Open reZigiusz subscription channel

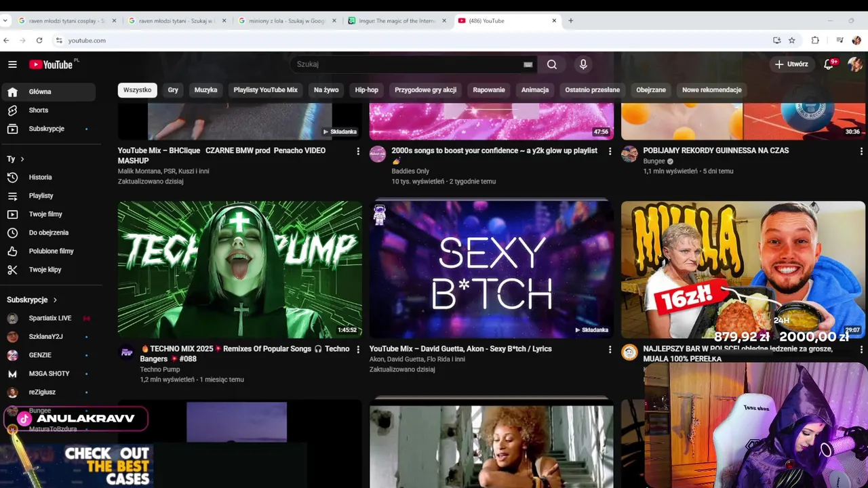[47, 392]
